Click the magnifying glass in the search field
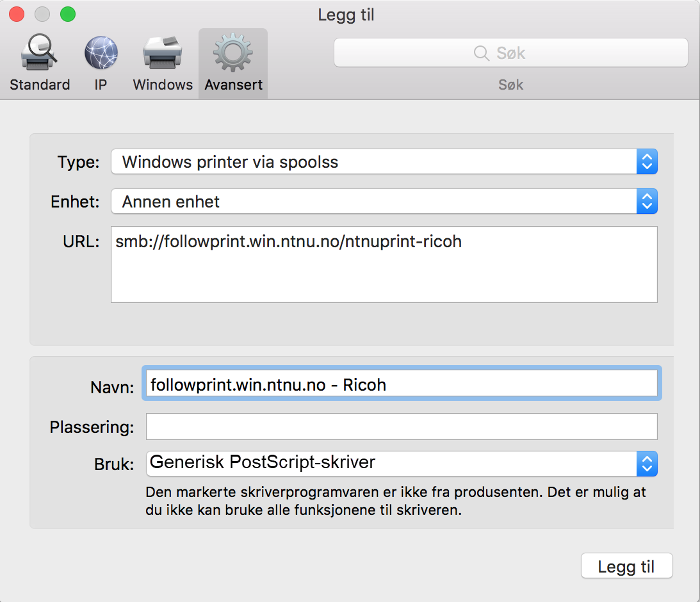700x602 pixels. pyautogui.click(x=481, y=53)
